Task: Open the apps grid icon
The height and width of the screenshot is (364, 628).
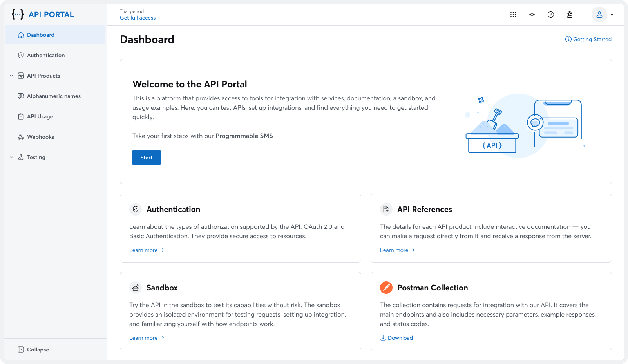Action: coord(513,14)
